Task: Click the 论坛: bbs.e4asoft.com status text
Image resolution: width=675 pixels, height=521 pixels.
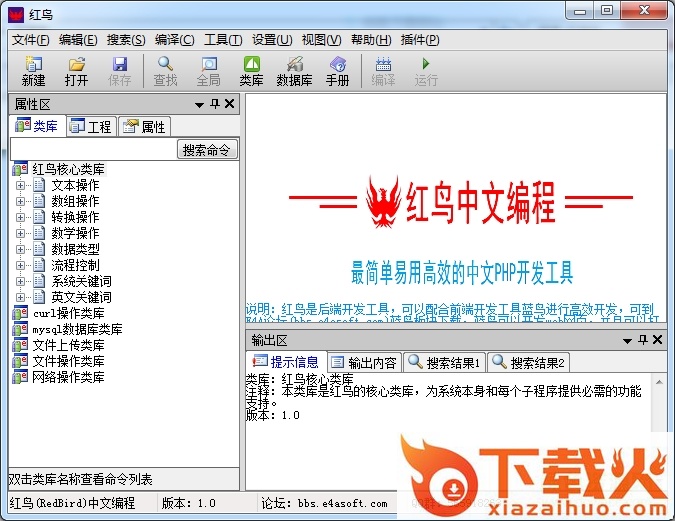Action: 325,503
